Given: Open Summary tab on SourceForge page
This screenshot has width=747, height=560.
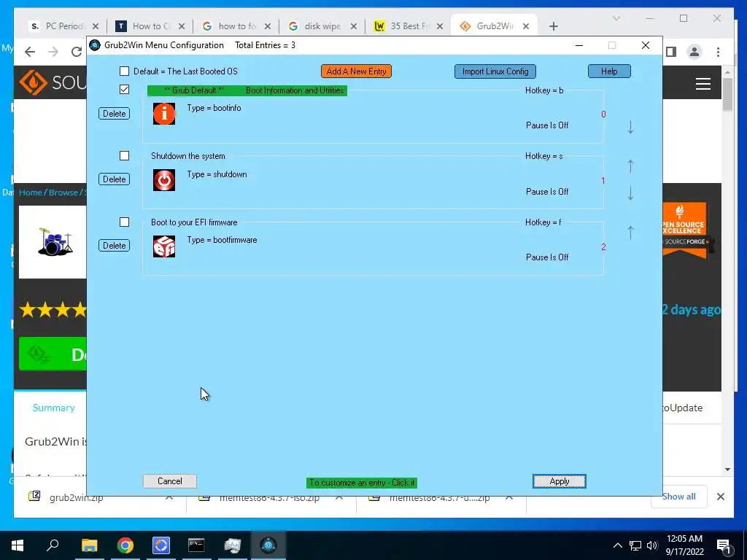Looking at the screenshot, I should pyautogui.click(x=54, y=408).
